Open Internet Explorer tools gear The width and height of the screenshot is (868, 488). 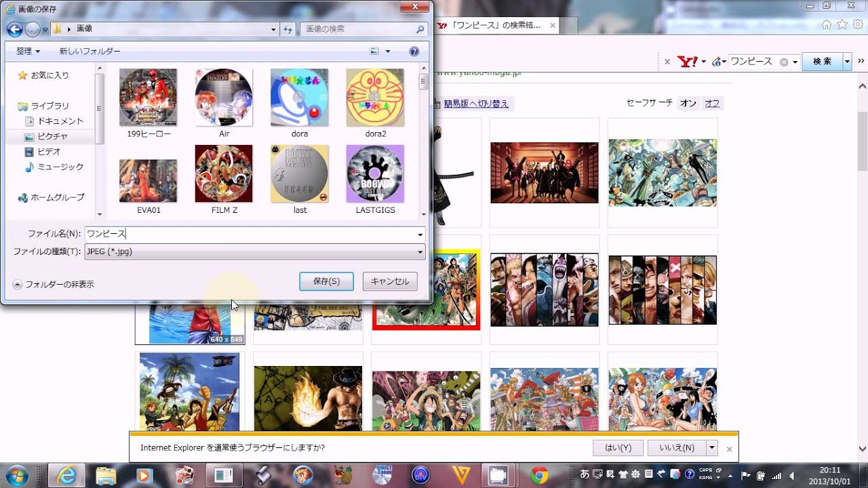pyautogui.click(x=857, y=24)
